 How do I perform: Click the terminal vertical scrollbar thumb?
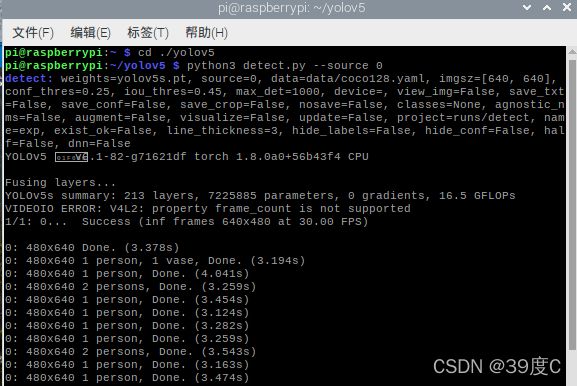point(572,204)
